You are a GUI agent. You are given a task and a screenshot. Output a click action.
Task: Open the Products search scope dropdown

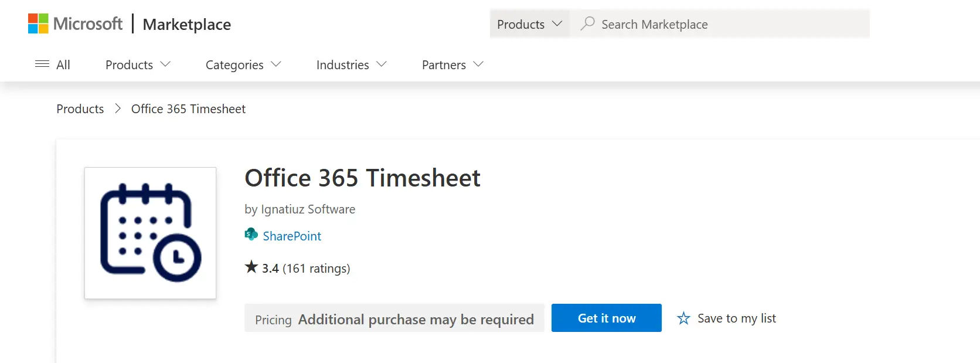coord(529,24)
